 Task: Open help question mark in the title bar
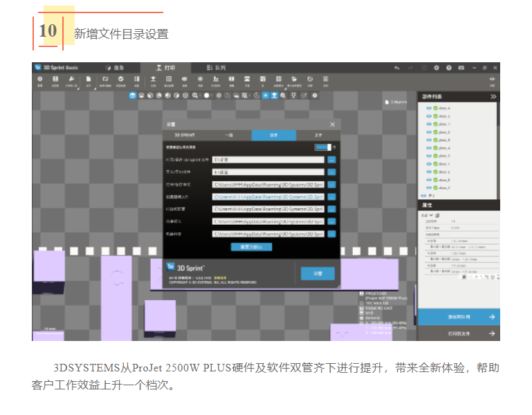(449, 68)
